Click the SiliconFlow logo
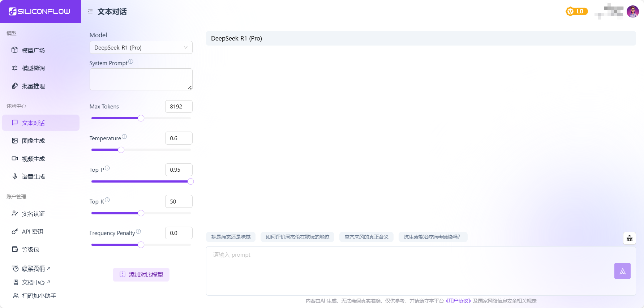 click(x=39, y=12)
